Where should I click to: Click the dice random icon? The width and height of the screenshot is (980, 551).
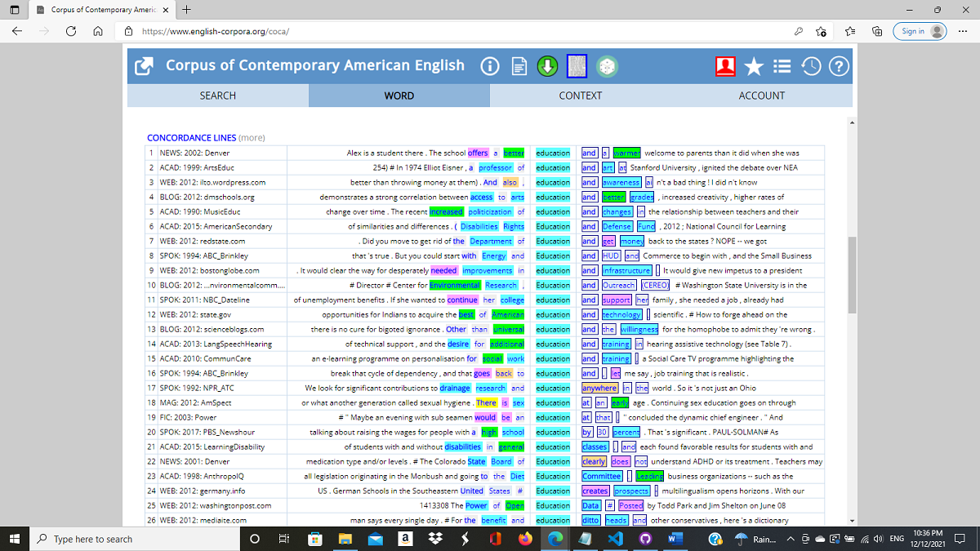click(x=607, y=66)
